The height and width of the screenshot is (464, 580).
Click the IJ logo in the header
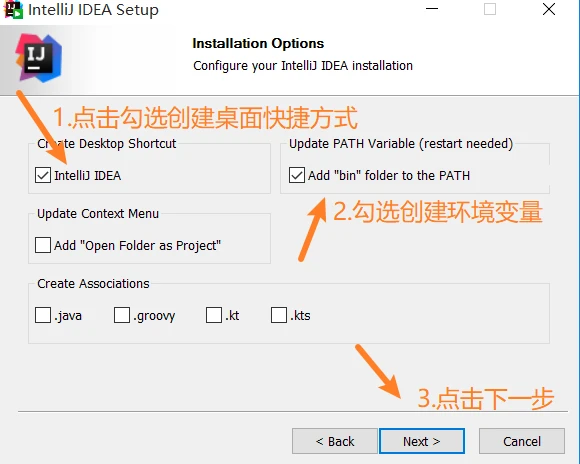click(x=38, y=58)
